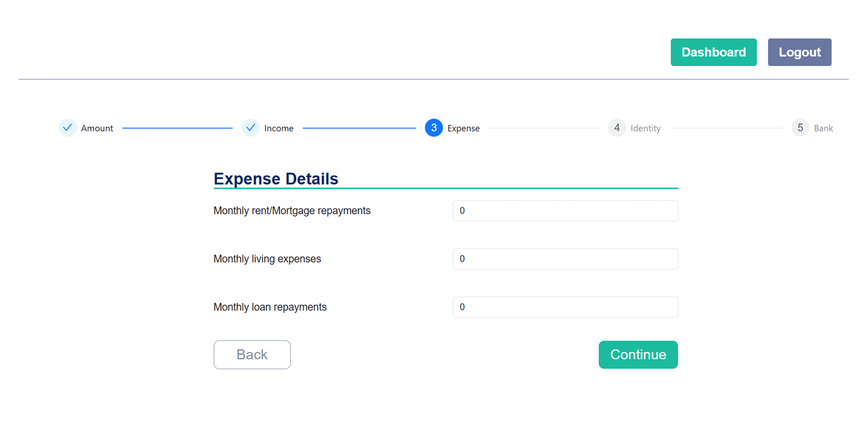
Task: Click the Monthly living expenses input
Action: point(565,259)
